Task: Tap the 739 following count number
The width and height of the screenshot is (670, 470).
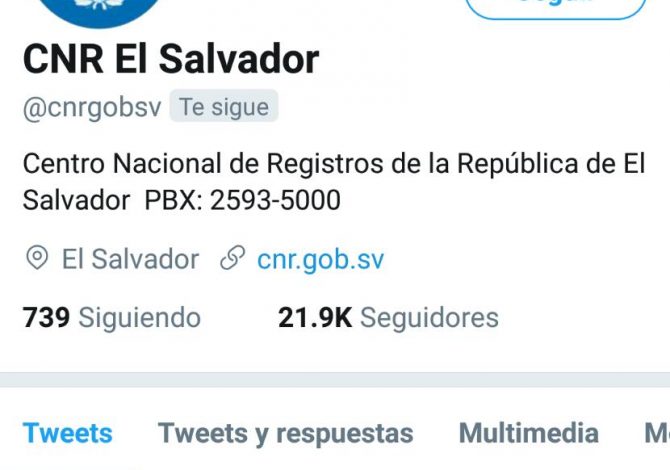Action: tap(46, 317)
